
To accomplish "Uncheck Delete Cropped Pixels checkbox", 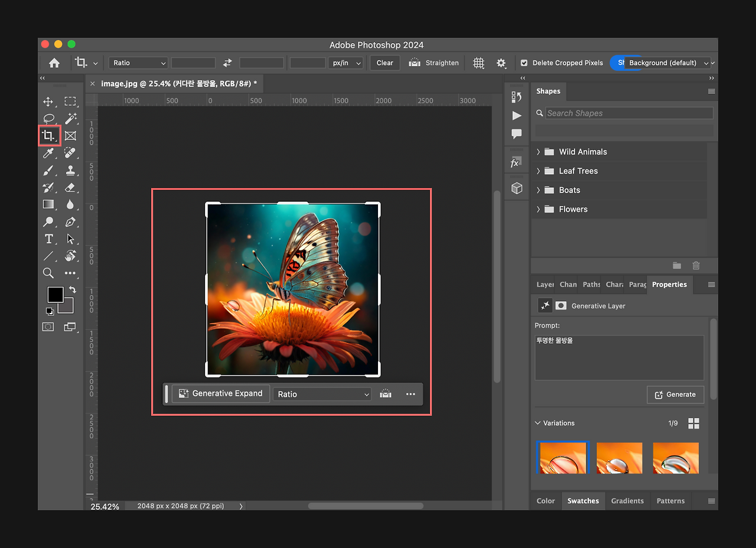I will click(x=524, y=63).
